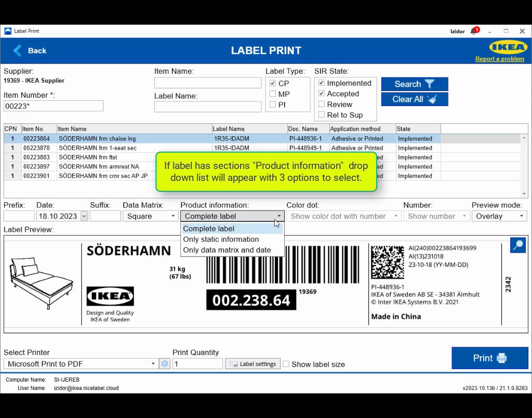The image size is (532, 418).
Task: Open the Color dot dropdown
Action: tap(344, 216)
